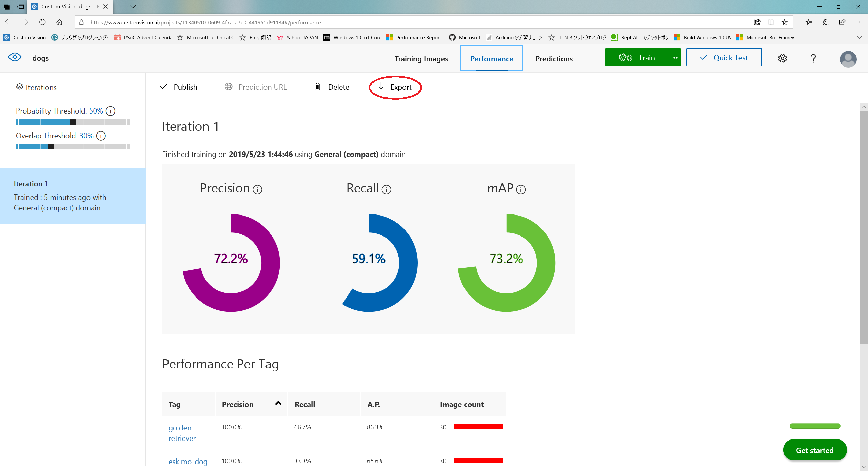Viewport: 868px width, 471px height.
Task: Sort table by Recall column header
Action: click(x=324, y=404)
